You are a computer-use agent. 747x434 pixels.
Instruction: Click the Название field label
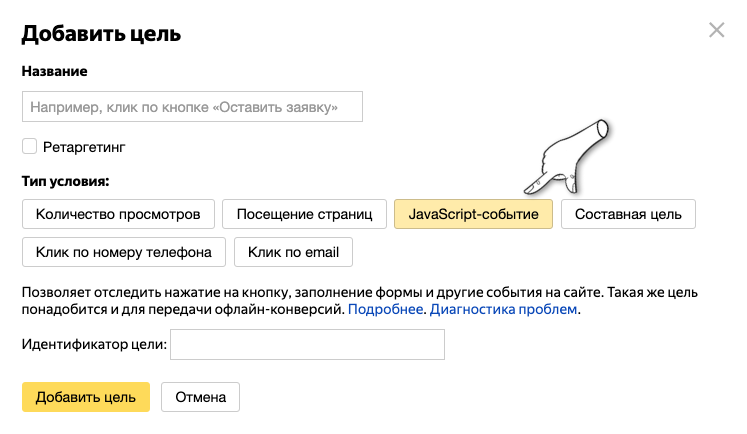tap(55, 72)
